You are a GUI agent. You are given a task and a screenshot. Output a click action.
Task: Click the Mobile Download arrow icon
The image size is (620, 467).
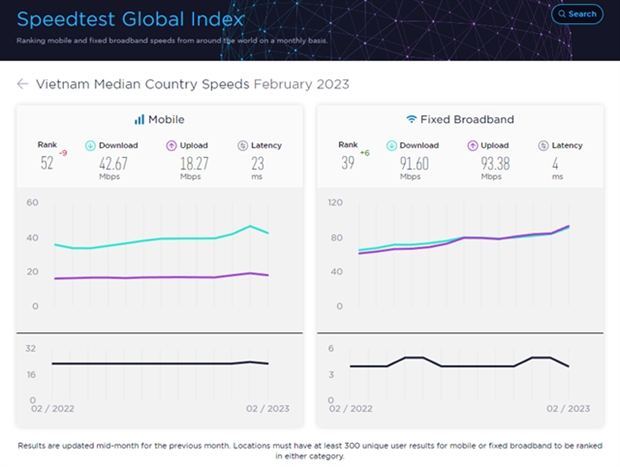click(x=90, y=145)
